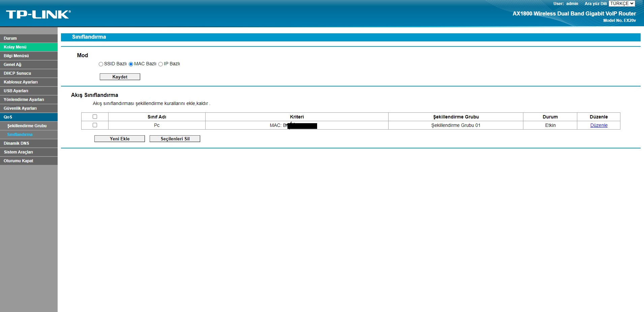Click the Kriteri column header
The height and width of the screenshot is (312, 644).
coord(297,117)
